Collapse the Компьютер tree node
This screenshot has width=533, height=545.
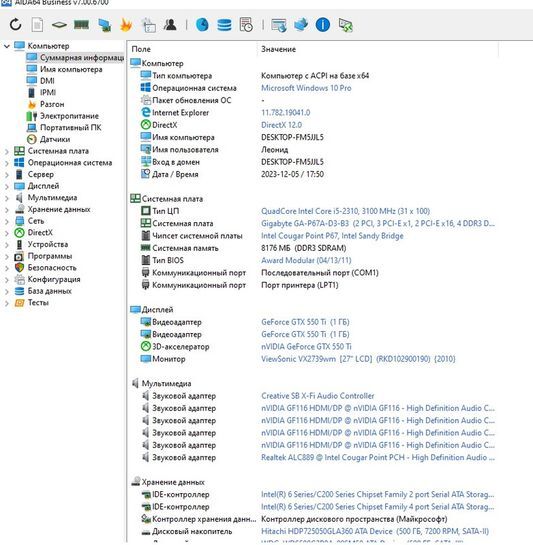click(x=7, y=46)
